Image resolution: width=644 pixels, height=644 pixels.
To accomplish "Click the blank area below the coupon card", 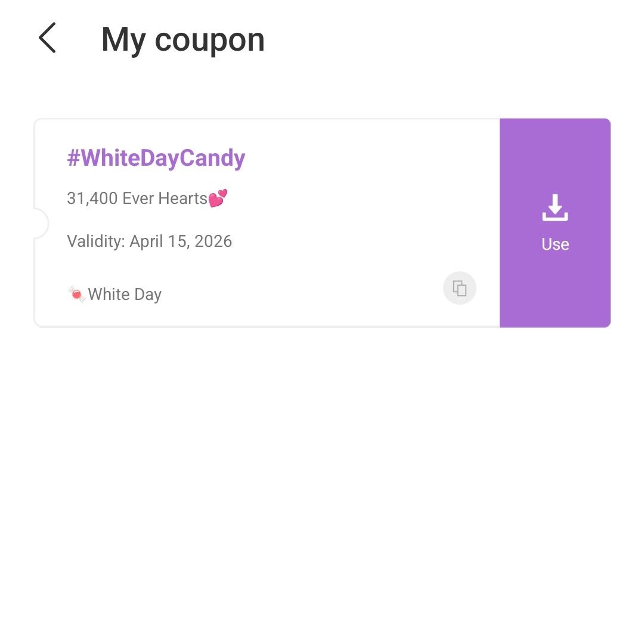I will 322,485.
